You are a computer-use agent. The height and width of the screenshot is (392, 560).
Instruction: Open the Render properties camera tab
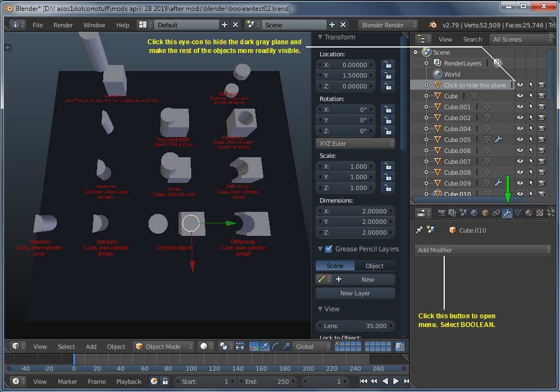point(441,213)
